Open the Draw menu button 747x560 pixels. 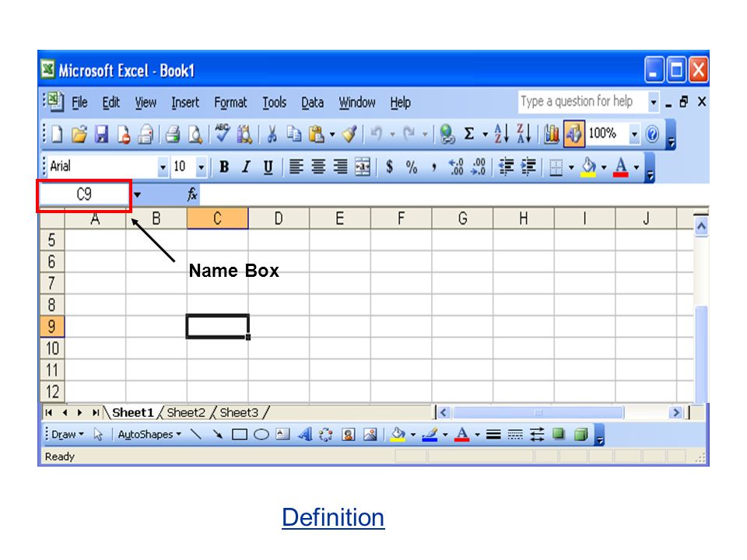tap(67, 434)
